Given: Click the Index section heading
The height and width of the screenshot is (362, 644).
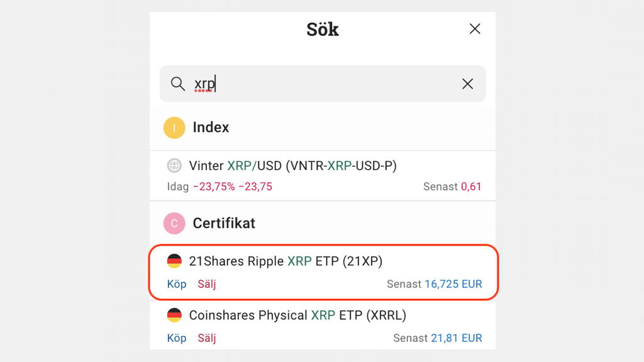Looking at the screenshot, I should pyautogui.click(x=211, y=128).
